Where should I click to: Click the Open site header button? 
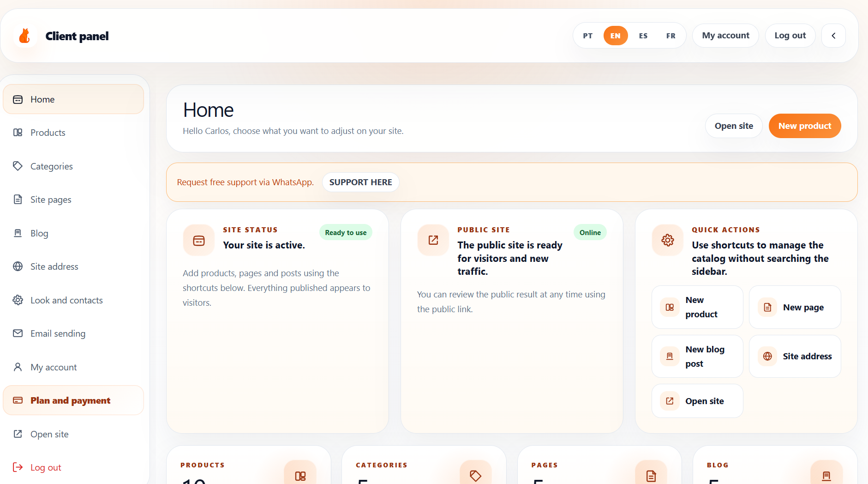click(734, 126)
